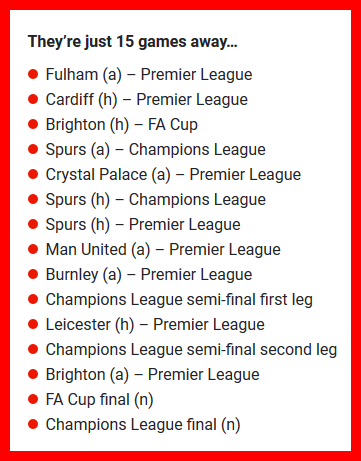361x461 pixels.
Task: Click the Brighton (a) – Premier League text
Action: 152,374
